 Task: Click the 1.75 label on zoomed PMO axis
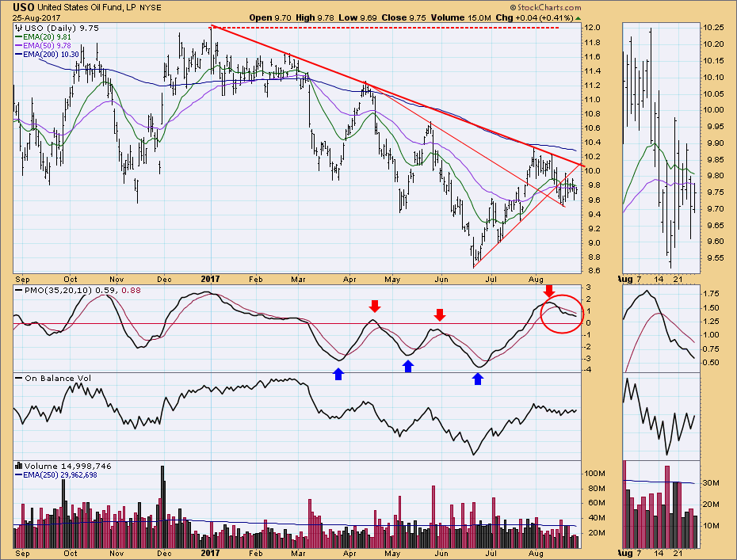(711, 294)
